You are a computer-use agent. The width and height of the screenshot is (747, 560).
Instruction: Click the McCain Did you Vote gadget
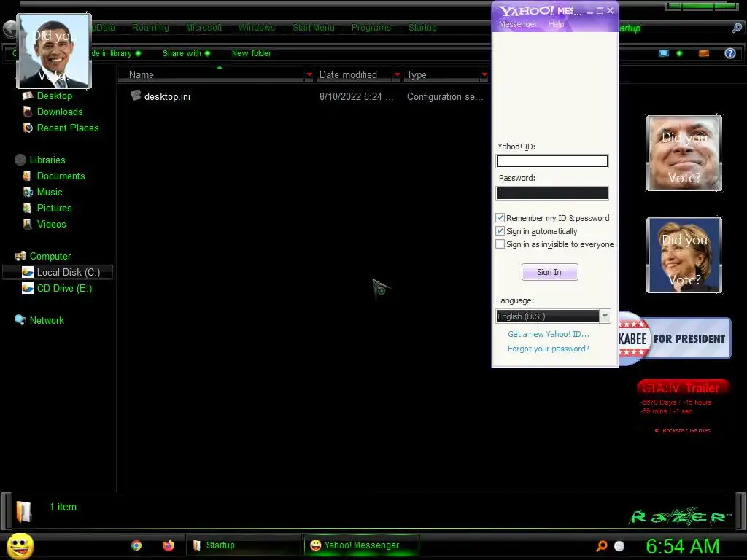[x=684, y=153]
